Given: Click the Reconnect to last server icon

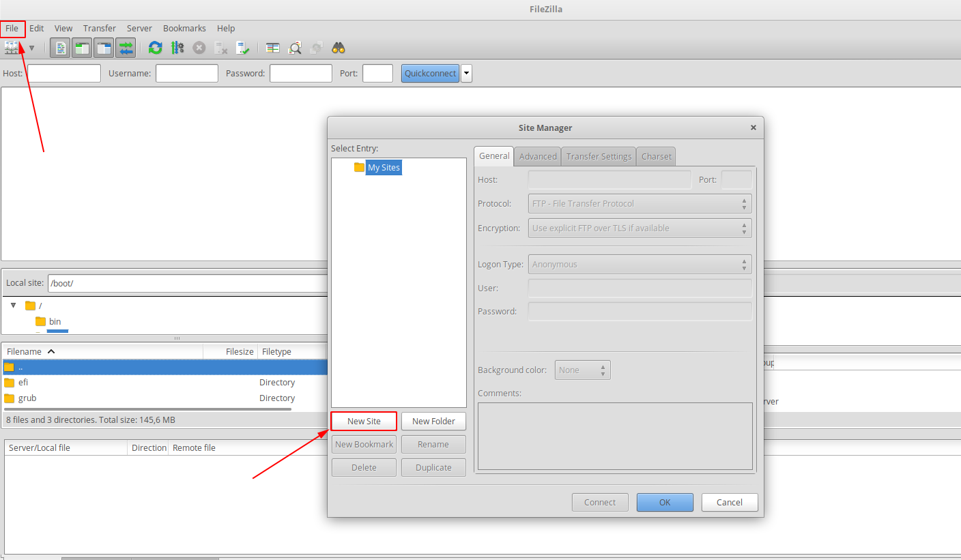Looking at the screenshot, I should point(242,48).
